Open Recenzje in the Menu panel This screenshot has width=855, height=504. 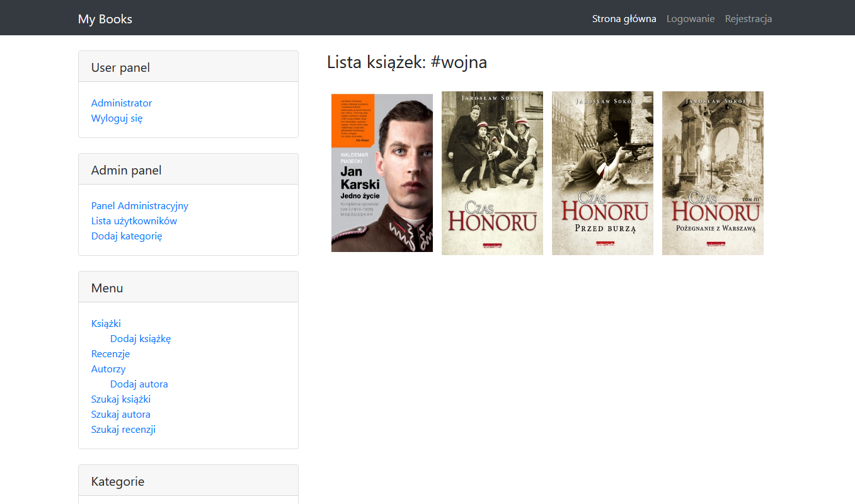[x=110, y=353]
